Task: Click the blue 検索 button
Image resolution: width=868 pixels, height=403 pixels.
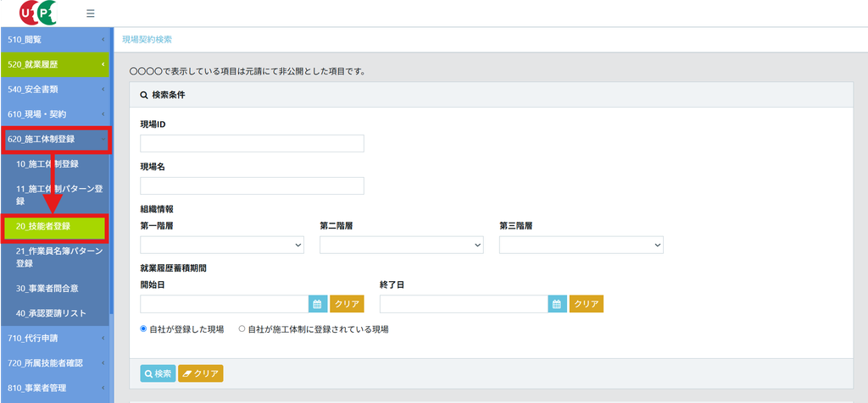Action: 158,373
